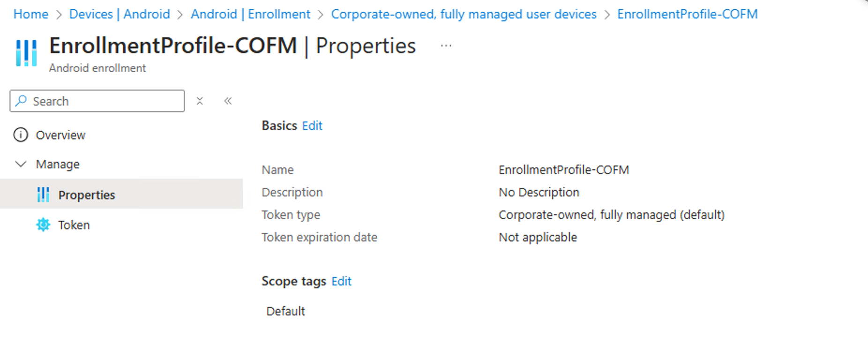This screenshot has width=868, height=359.
Task: Click 'Corporate-owned, fully managed (default)' value
Action: [x=612, y=215]
